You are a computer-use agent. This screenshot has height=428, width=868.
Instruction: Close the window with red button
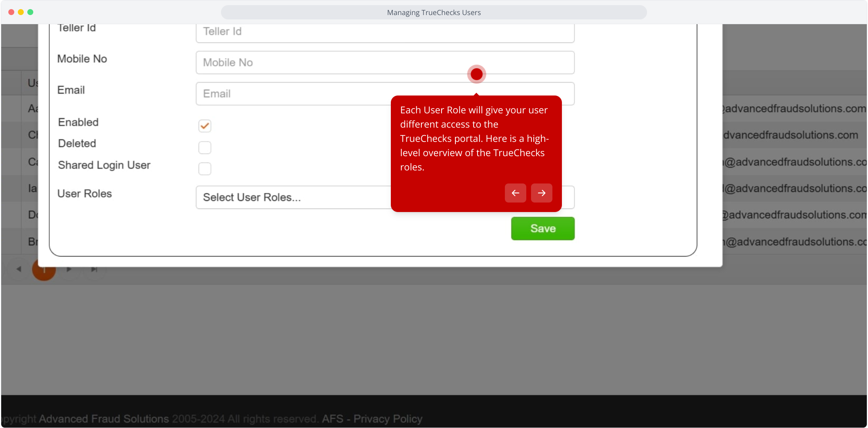11,12
